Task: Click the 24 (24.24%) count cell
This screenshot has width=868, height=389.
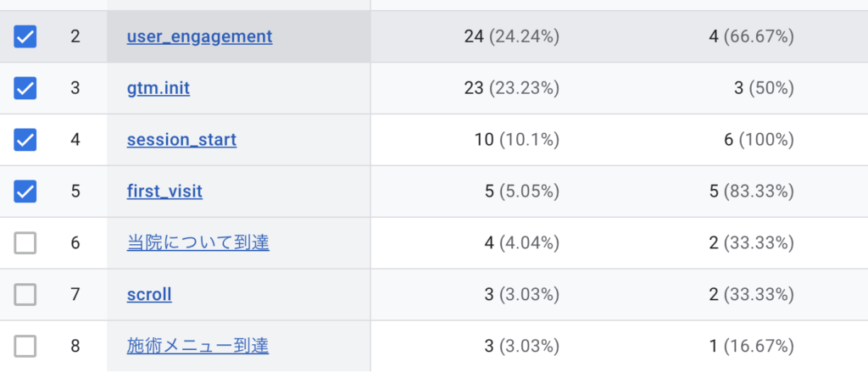Action: [x=511, y=36]
